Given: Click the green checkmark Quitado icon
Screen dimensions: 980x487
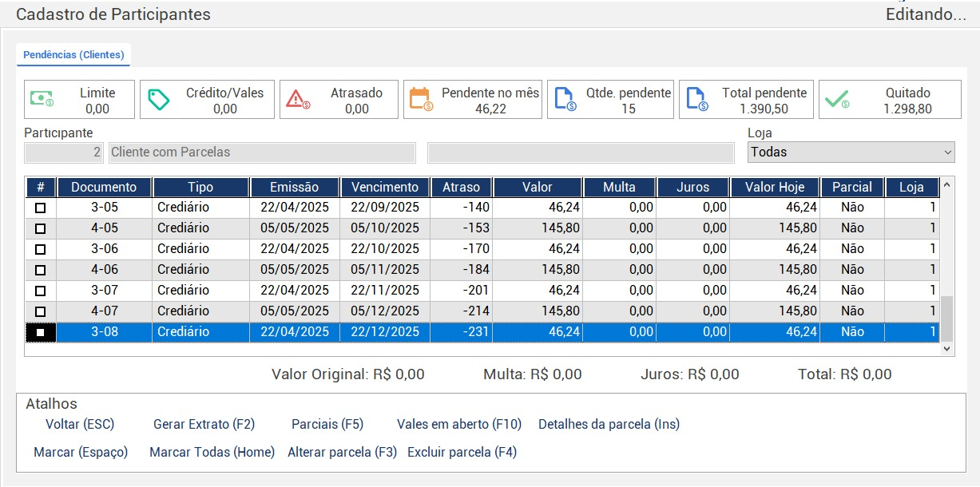Looking at the screenshot, I should (x=837, y=99).
